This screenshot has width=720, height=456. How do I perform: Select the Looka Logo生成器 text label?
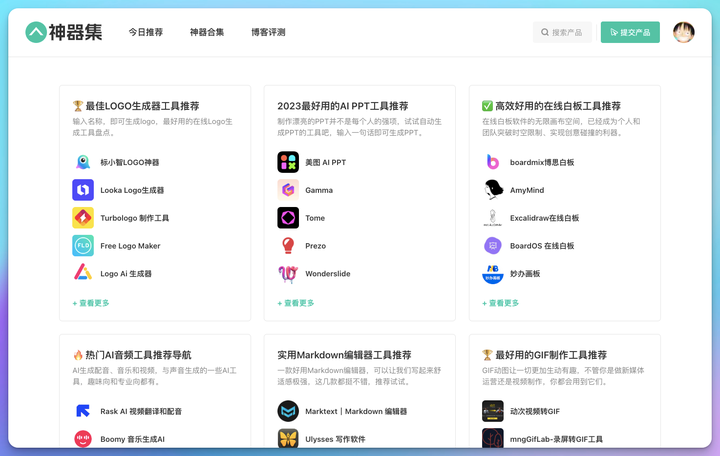[132, 190]
